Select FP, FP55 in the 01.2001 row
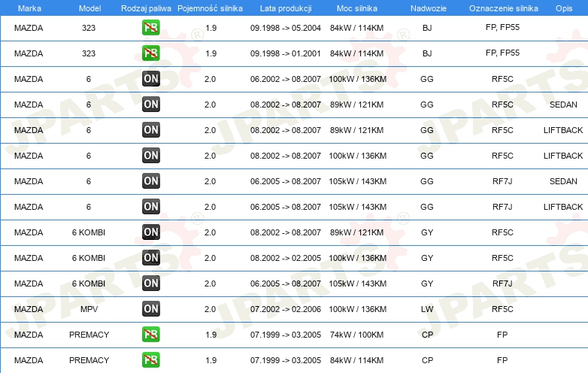 coord(502,53)
